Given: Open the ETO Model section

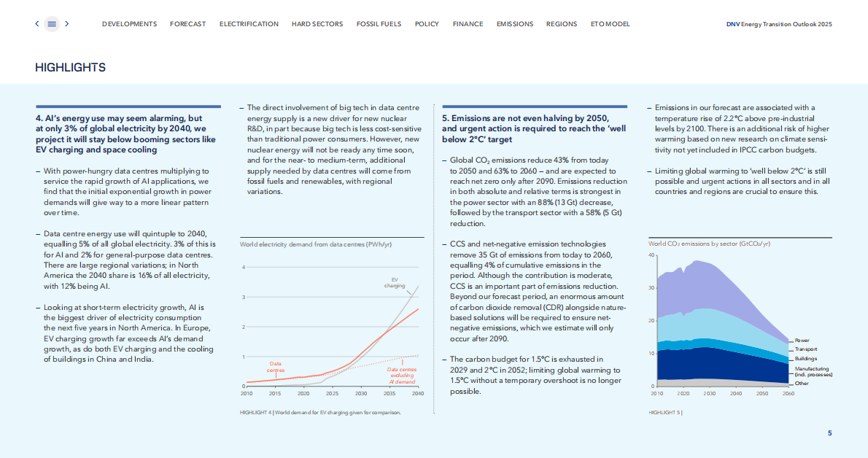Looking at the screenshot, I should coord(610,24).
